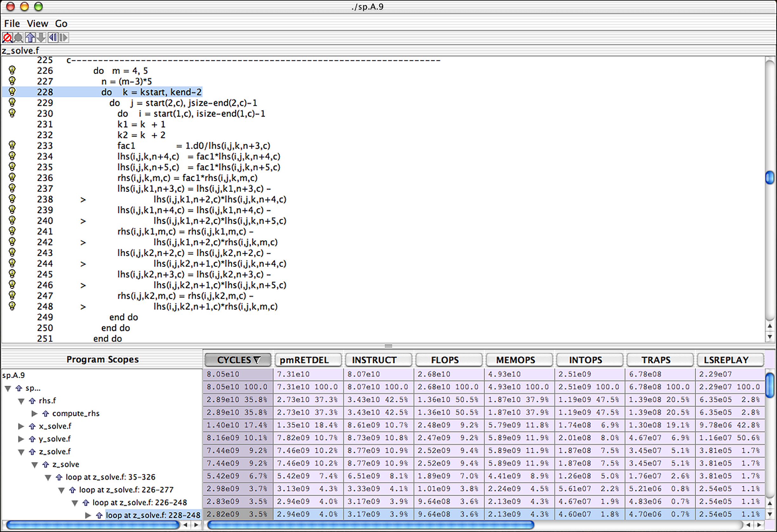This screenshot has height=532, width=777.
Task: Click the lightbulb icon beside line 233
Action: coord(12,145)
